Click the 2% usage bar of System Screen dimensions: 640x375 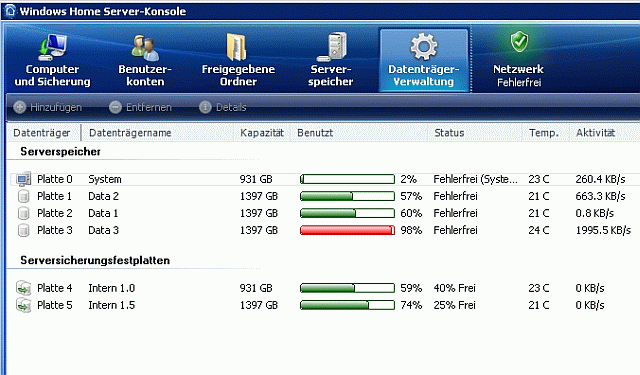(x=347, y=179)
